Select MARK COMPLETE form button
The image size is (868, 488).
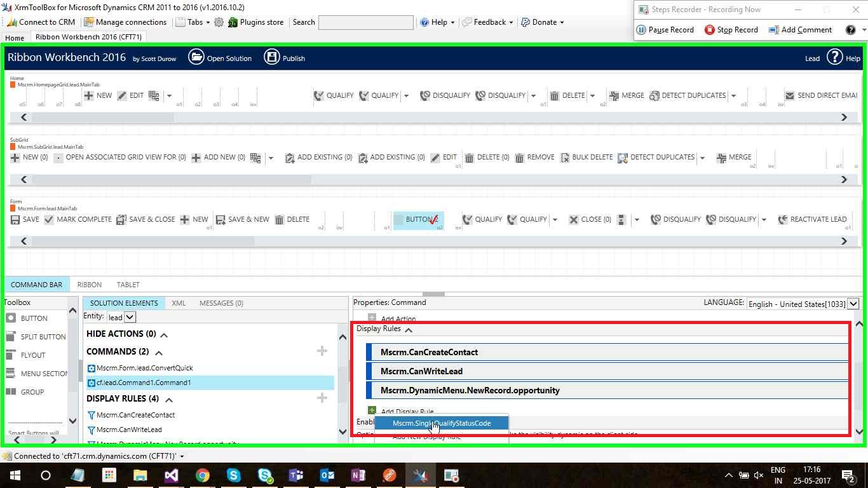78,220
